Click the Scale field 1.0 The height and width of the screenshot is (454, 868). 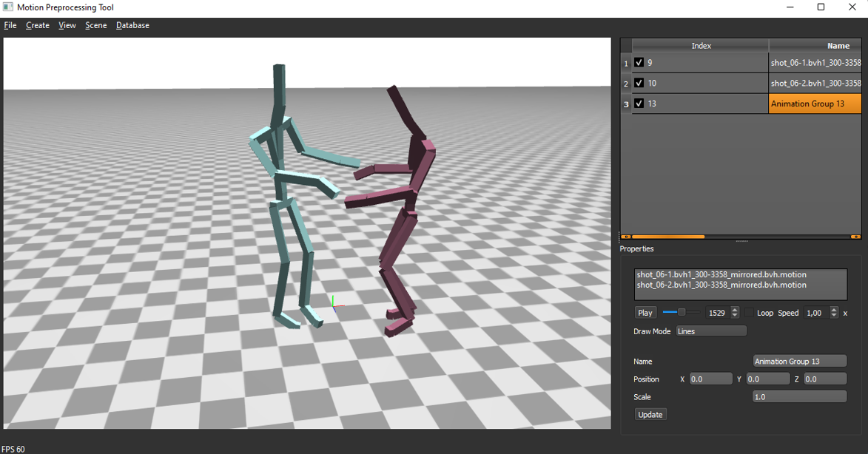click(800, 396)
